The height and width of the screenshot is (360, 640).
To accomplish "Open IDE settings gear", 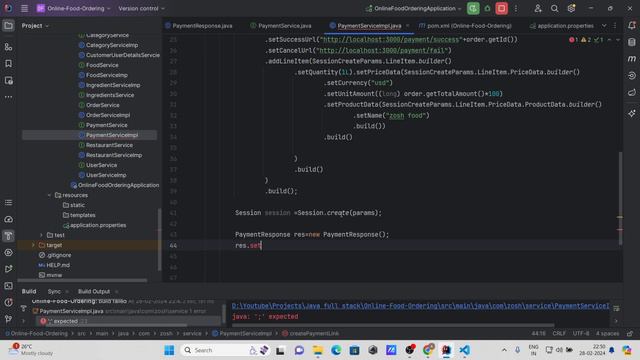I will 571,8.
